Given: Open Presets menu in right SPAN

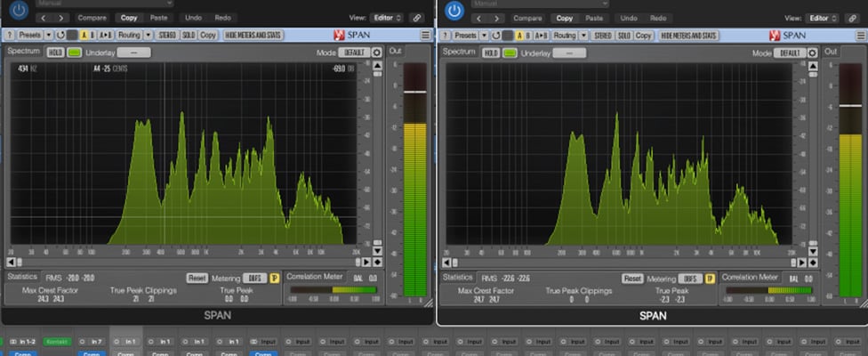Looking at the screenshot, I should [465, 36].
